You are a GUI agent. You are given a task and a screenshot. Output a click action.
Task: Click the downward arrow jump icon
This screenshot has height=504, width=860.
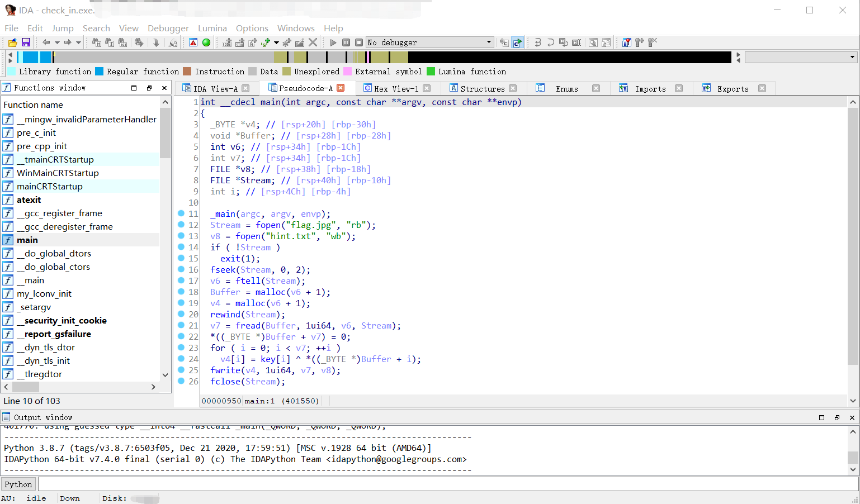point(156,42)
